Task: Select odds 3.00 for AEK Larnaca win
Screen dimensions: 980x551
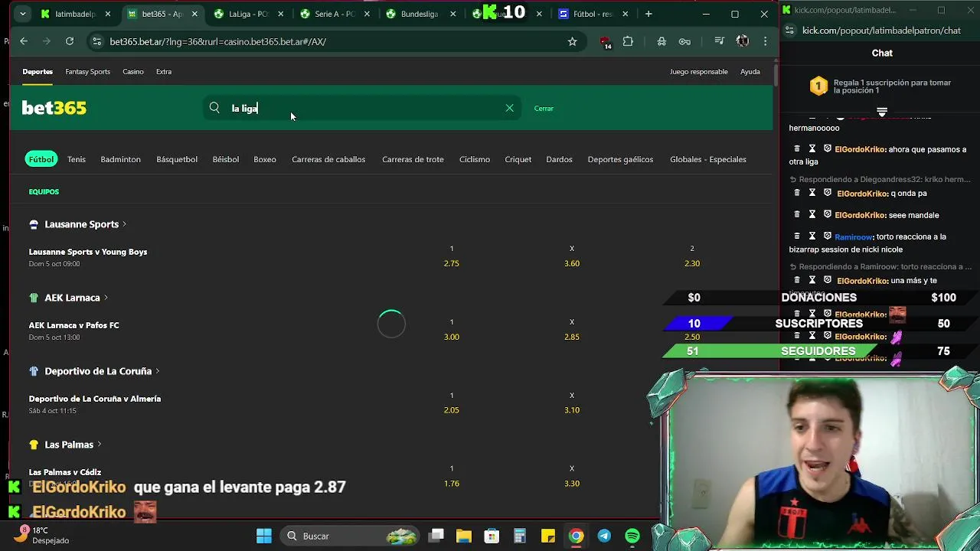Action: coord(452,337)
